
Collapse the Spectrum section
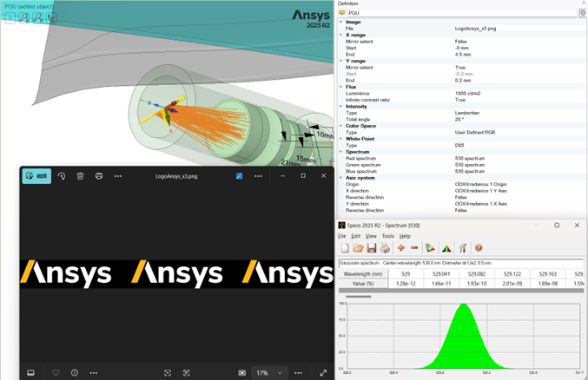(340, 152)
